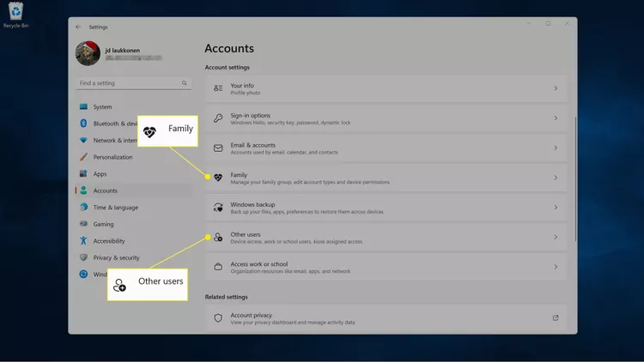This screenshot has width=644, height=362.
Task: Click the Your info profile icon
Action: pos(218,88)
